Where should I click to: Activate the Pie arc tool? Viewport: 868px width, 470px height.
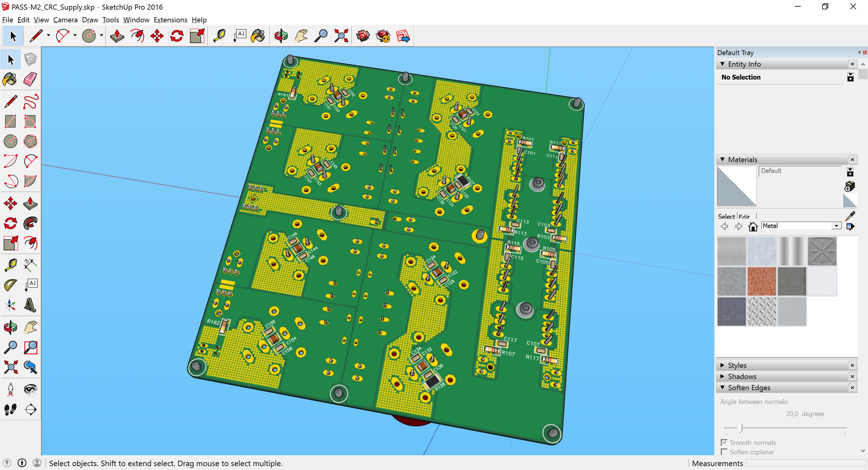(30, 181)
